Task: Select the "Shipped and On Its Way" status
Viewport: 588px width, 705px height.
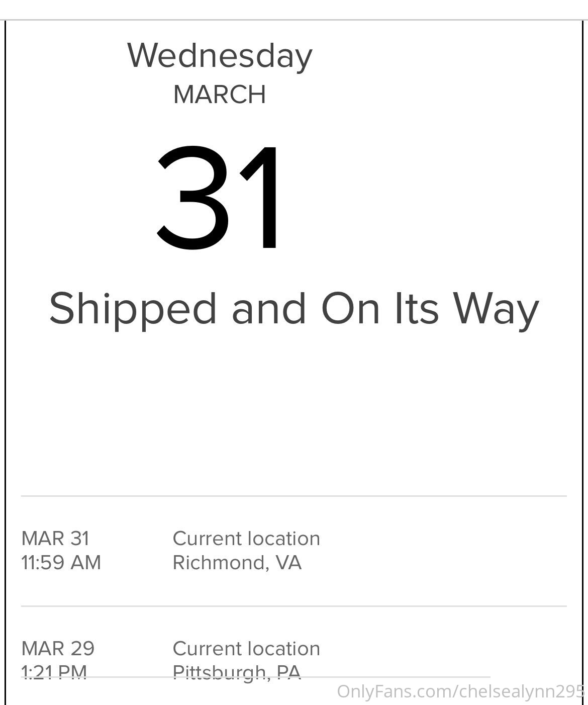Action: tap(294, 308)
